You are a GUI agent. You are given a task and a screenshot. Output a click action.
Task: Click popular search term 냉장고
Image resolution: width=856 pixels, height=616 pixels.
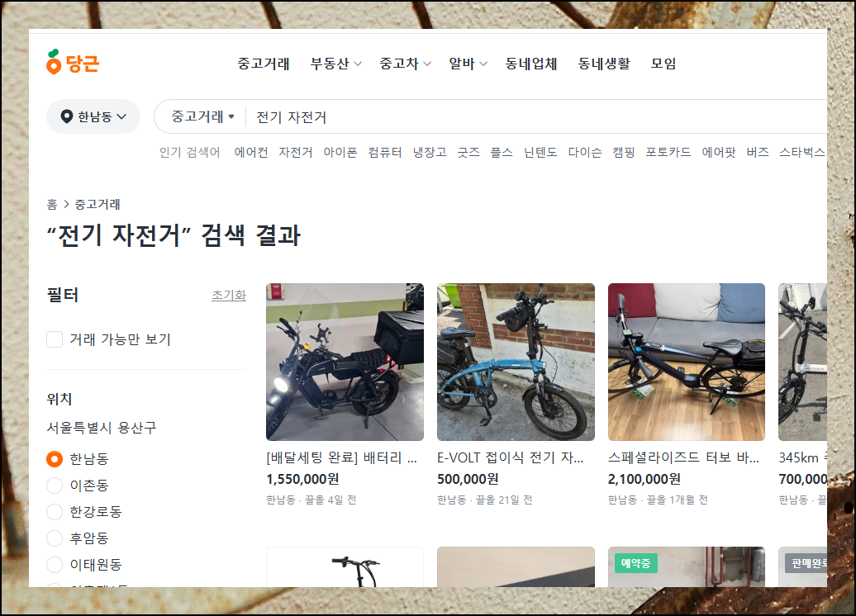click(x=430, y=152)
